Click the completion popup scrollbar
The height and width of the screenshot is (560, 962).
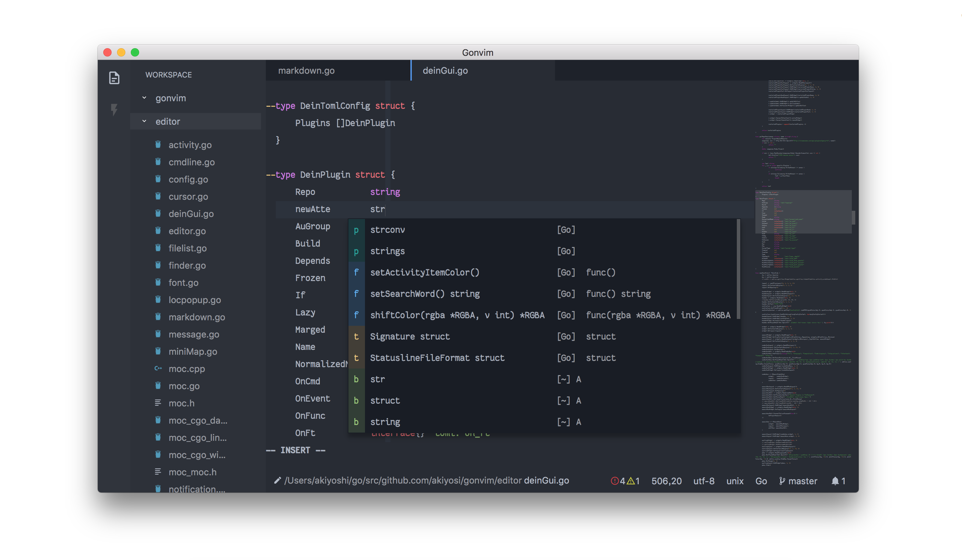click(x=738, y=269)
